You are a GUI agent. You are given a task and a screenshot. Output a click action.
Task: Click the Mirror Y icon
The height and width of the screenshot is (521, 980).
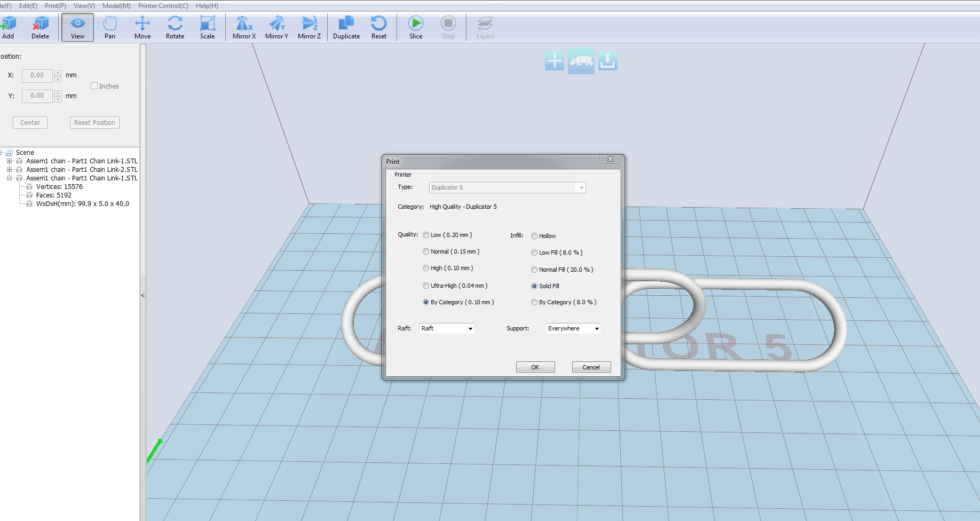276,27
